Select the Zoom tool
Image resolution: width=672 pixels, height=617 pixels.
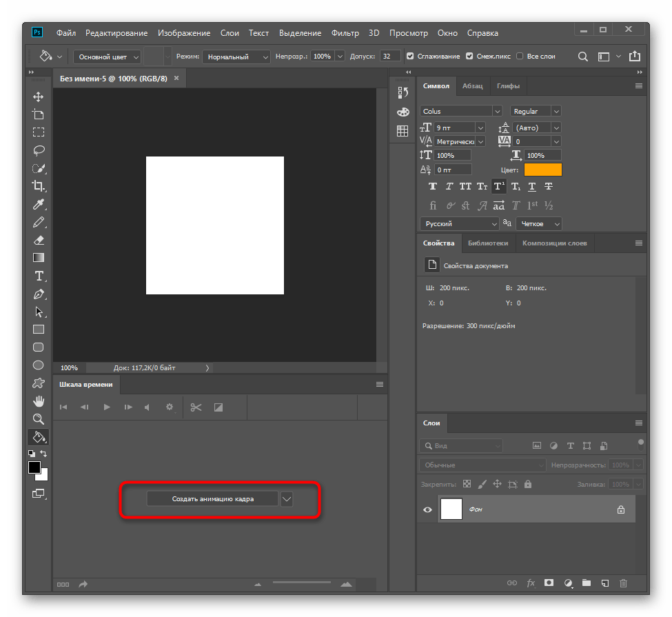tap(39, 418)
